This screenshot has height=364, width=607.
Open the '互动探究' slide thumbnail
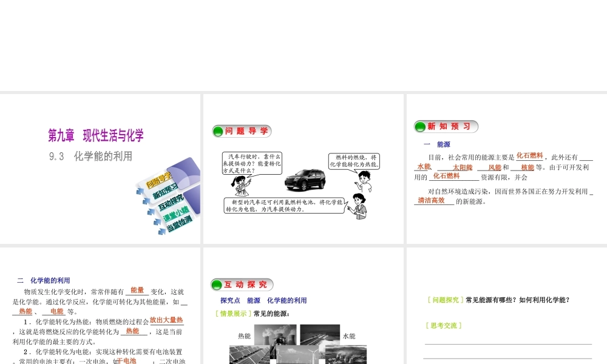pos(303,306)
